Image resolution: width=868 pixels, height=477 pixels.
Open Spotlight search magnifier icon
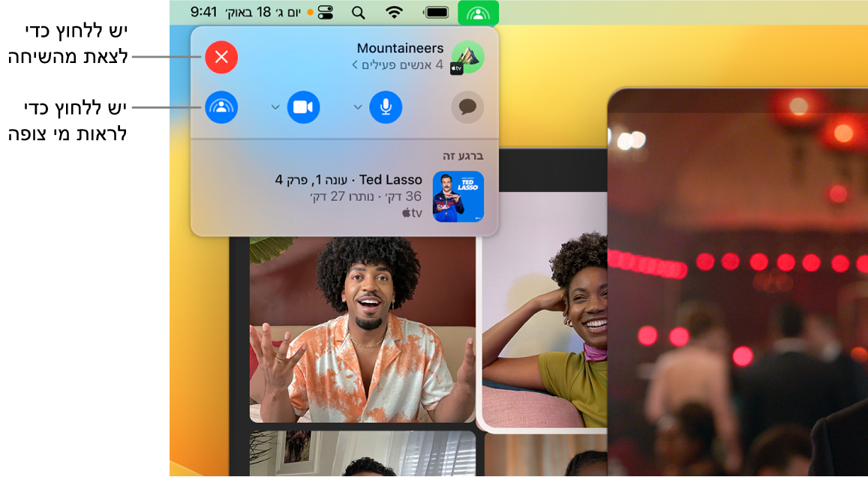pyautogui.click(x=359, y=13)
